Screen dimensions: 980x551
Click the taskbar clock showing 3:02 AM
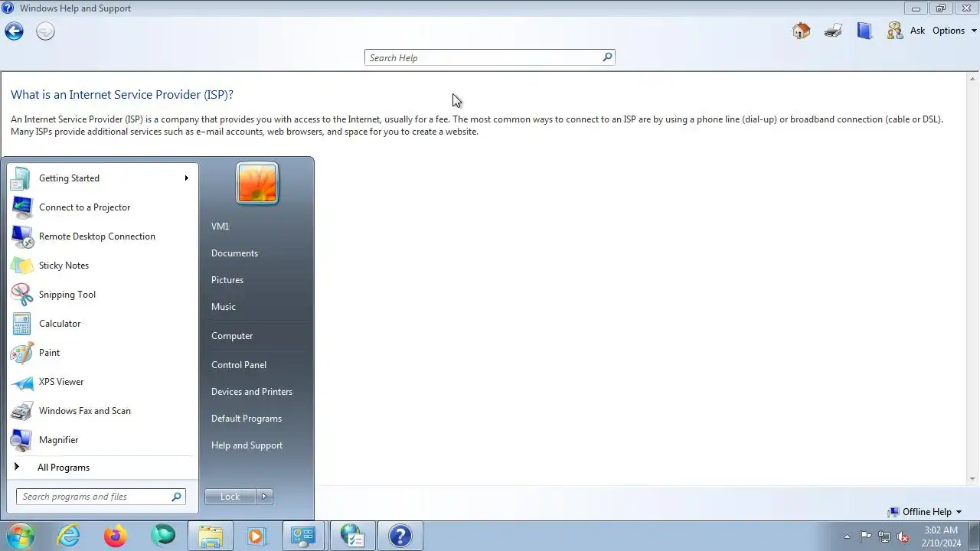click(941, 536)
